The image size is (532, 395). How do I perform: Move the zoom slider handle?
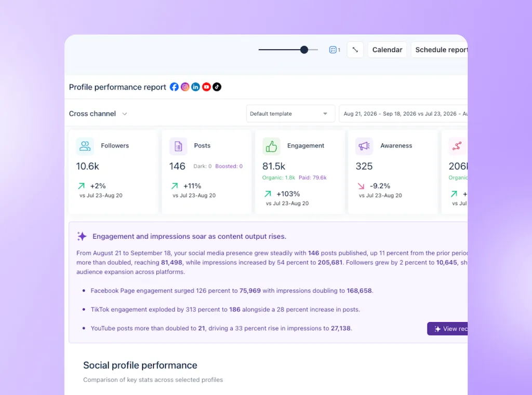pos(304,50)
